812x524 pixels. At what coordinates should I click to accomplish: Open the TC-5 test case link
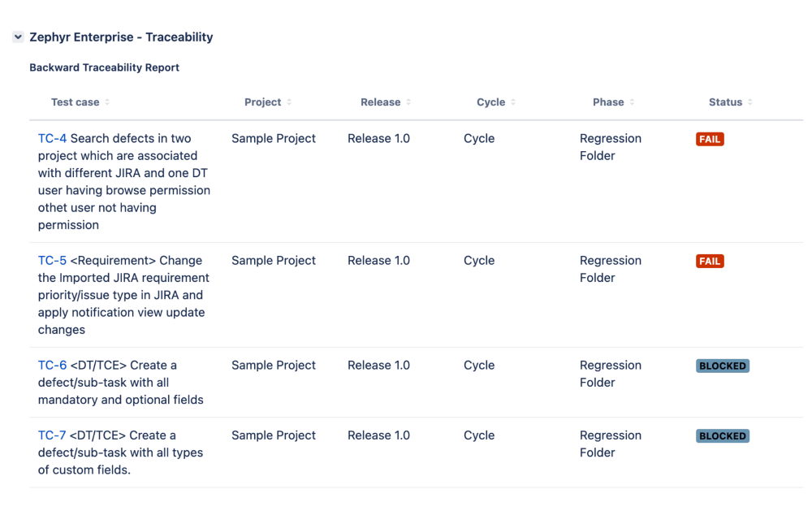coord(52,261)
